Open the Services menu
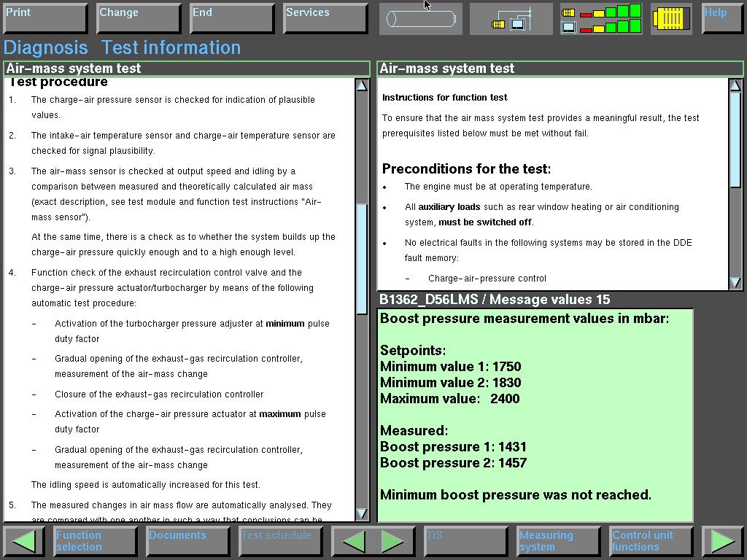Viewport: 747px width, 560px height. click(325, 18)
